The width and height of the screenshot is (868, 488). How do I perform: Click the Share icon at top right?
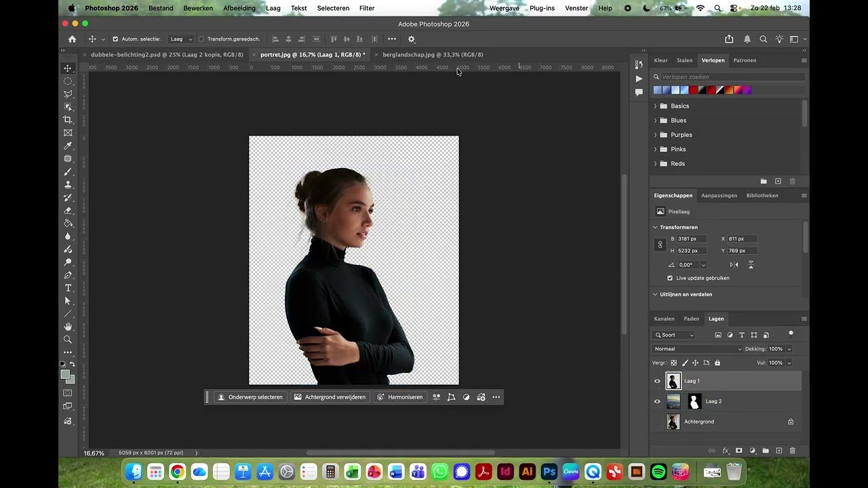(729, 39)
